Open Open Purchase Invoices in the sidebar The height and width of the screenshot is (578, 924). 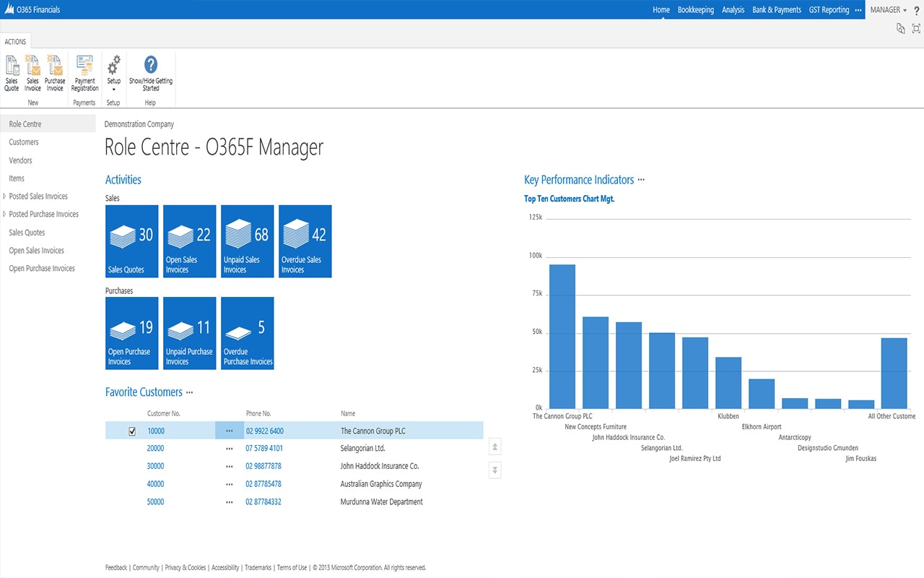tap(42, 269)
